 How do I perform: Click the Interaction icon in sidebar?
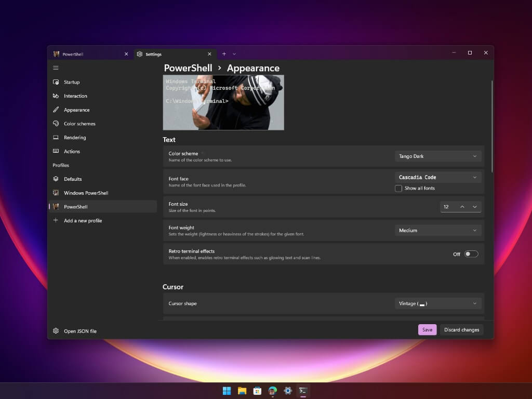click(56, 96)
